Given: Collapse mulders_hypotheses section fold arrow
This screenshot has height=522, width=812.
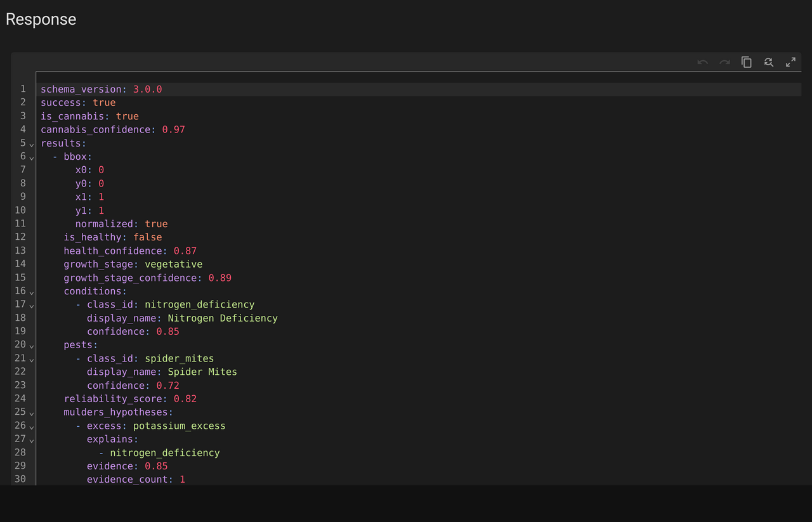Looking at the screenshot, I should click(32, 414).
